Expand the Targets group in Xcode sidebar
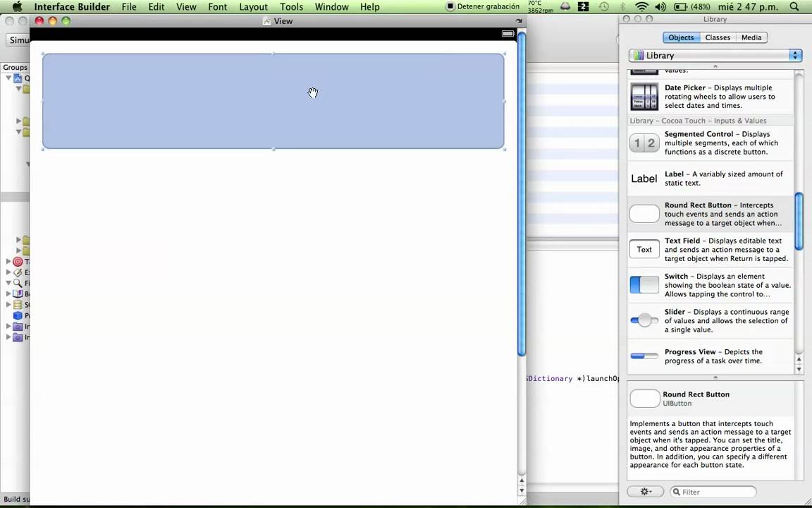 pyautogui.click(x=8, y=261)
